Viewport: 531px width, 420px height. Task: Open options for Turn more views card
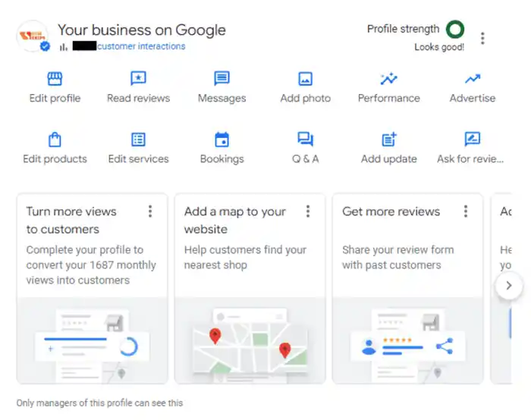pyautogui.click(x=150, y=212)
